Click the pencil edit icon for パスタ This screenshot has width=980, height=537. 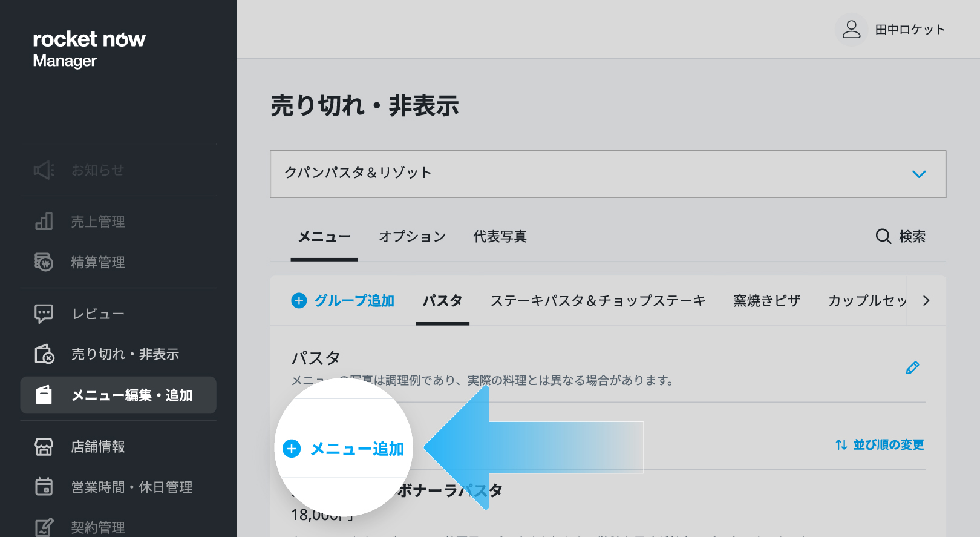912,367
